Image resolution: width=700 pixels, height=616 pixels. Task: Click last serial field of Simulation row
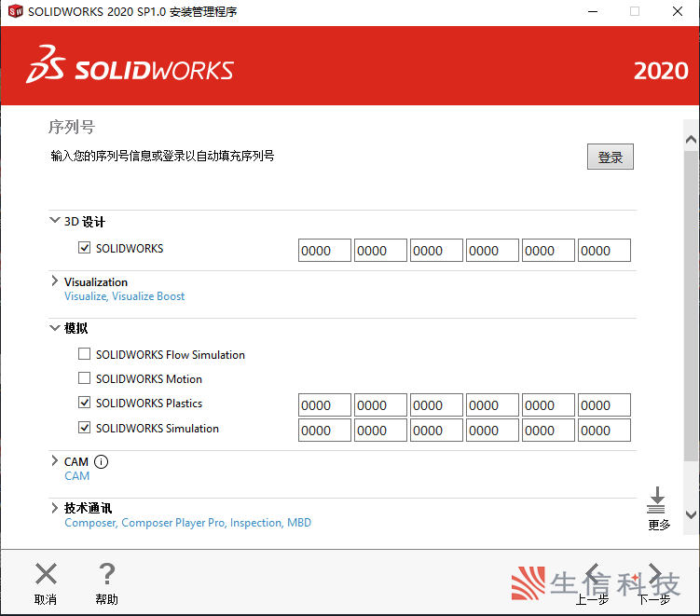click(604, 431)
